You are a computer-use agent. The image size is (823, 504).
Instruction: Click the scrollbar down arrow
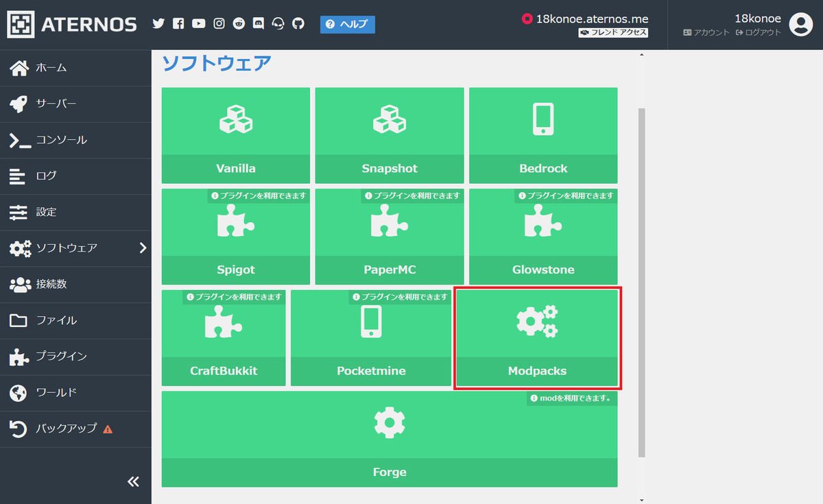click(641, 500)
